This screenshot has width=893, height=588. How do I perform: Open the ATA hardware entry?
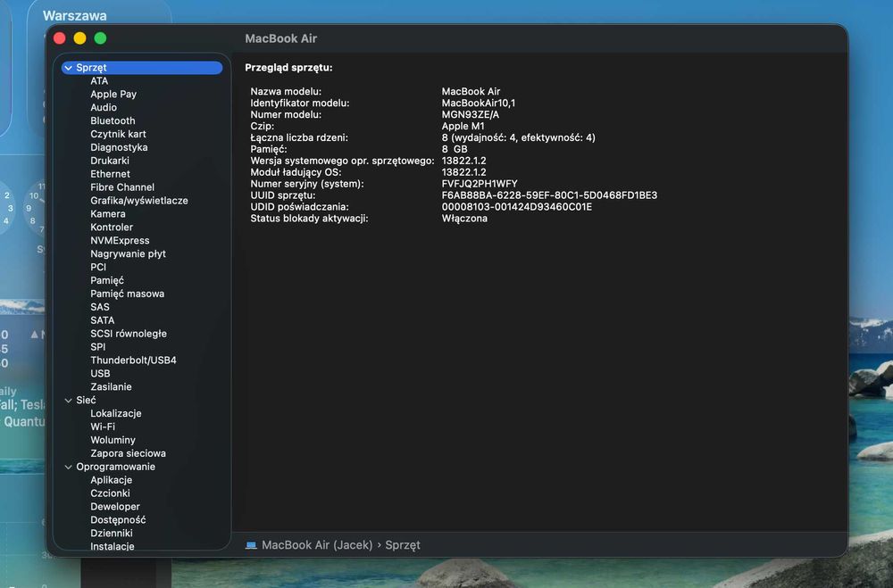coord(99,81)
